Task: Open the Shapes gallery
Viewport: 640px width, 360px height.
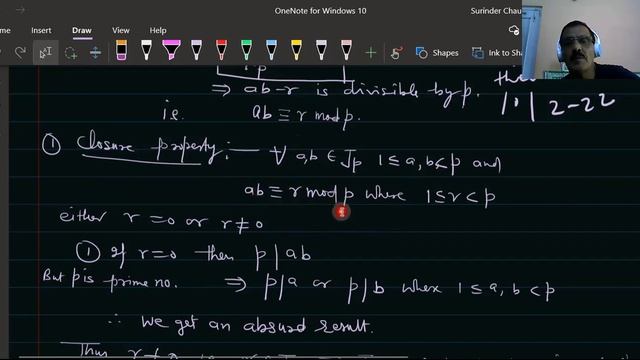Action: [437, 53]
